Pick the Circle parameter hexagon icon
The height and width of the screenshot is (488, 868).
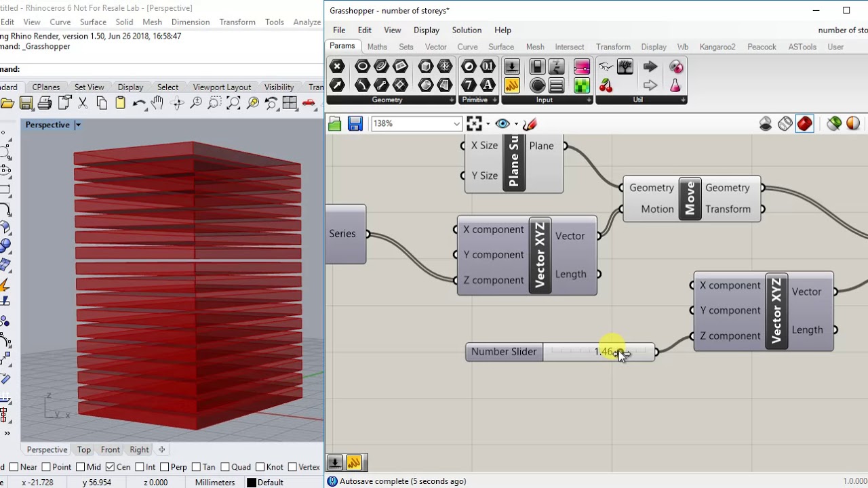(x=362, y=66)
